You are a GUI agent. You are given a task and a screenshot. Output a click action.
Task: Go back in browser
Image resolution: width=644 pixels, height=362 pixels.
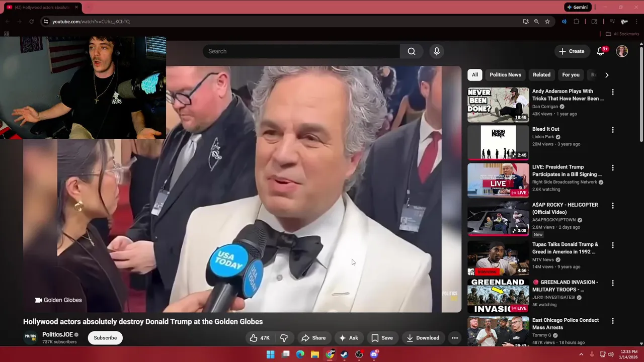click(7, 22)
